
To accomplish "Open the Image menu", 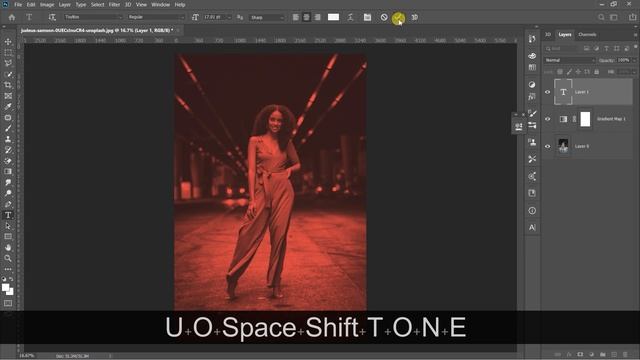I will point(47,4).
